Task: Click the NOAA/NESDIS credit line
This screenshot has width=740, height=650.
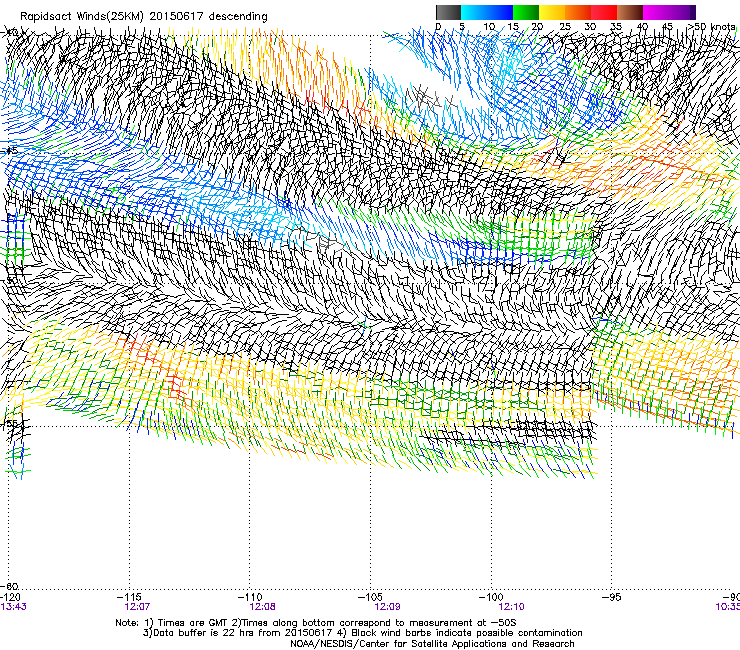Action: pyautogui.click(x=432, y=644)
